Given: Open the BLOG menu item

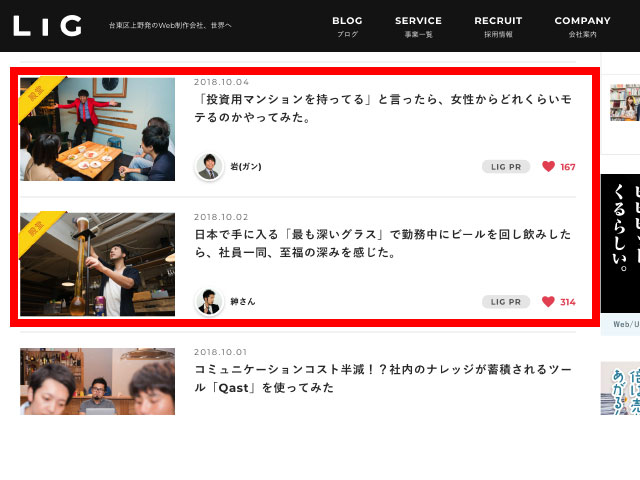Looking at the screenshot, I should (x=347, y=26).
